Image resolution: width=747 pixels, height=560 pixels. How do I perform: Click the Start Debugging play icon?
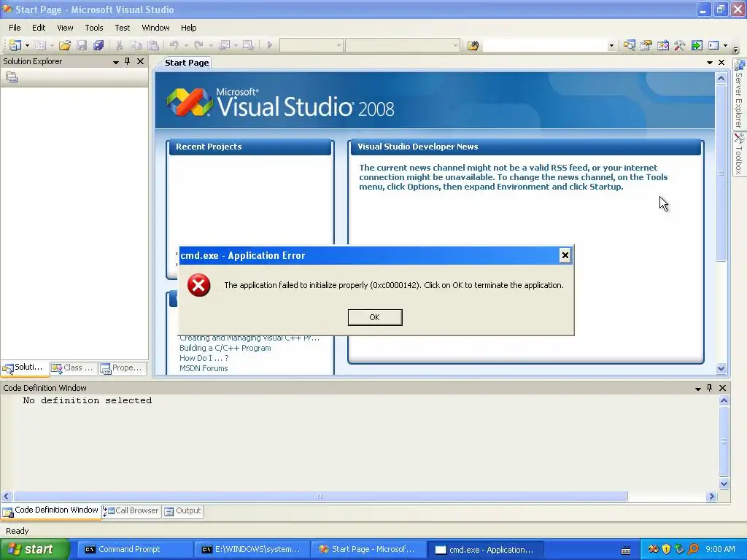270,45
